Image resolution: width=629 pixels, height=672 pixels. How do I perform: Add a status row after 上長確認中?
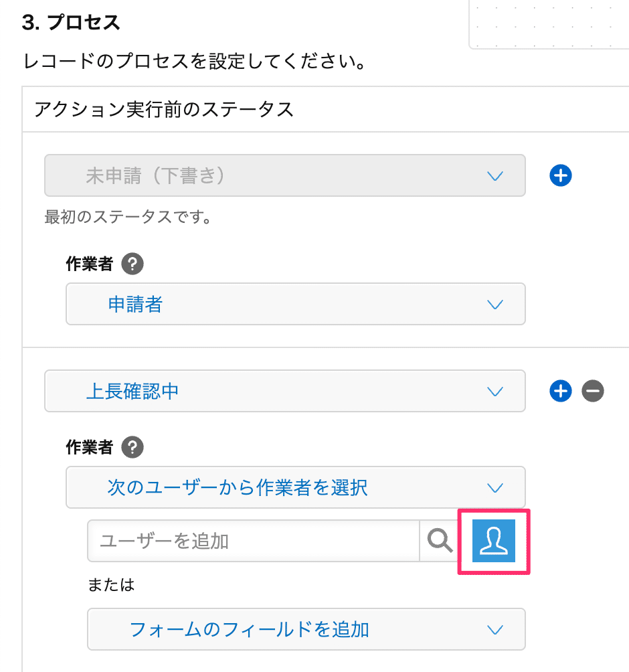(561, 391)
